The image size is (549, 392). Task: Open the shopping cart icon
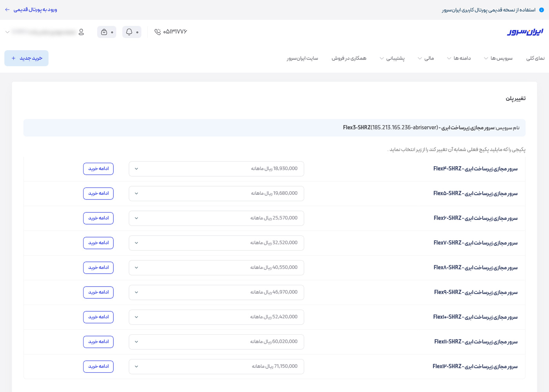[104, 32]
